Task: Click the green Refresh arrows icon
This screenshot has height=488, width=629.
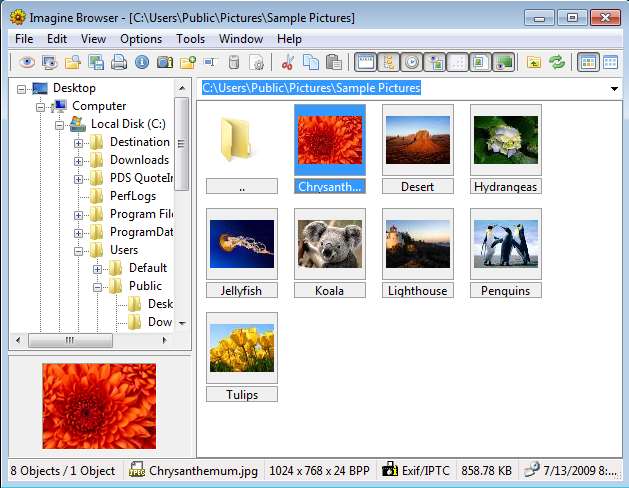Action: point(557,62)
